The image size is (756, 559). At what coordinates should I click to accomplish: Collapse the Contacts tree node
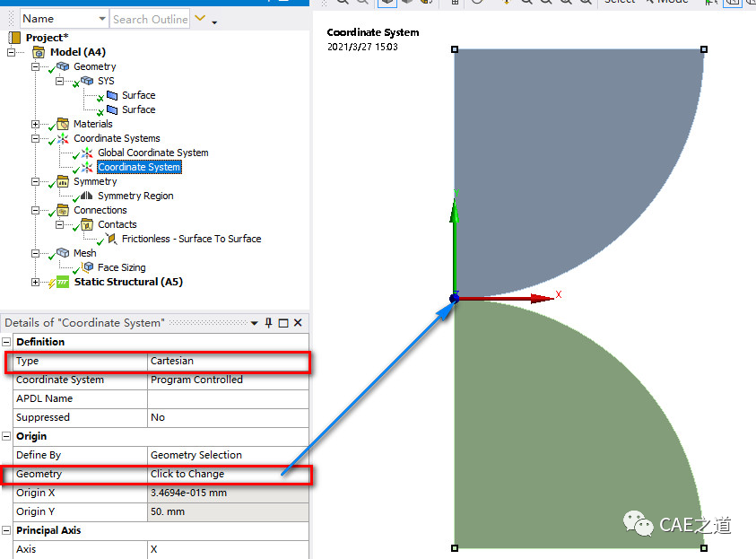(x=59, y=224)
